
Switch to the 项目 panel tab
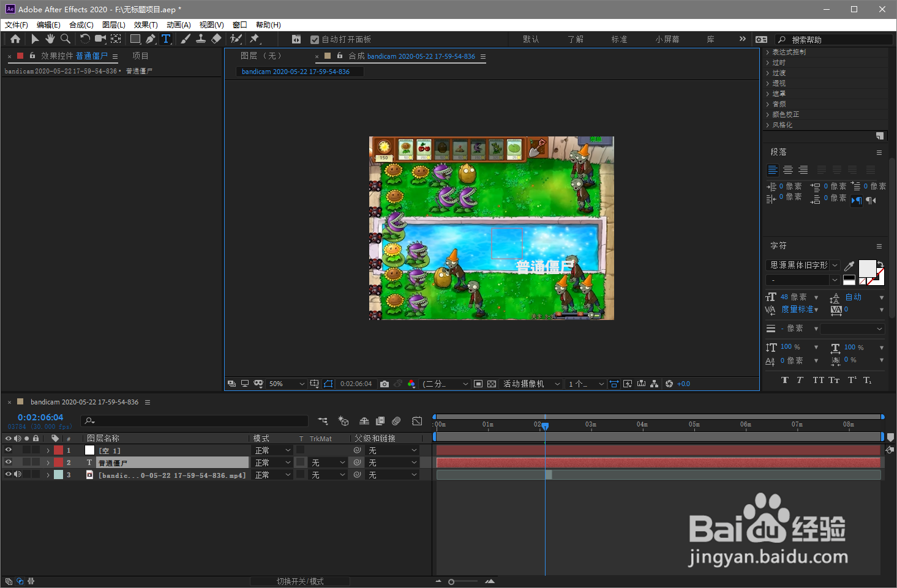coord(140,56)
